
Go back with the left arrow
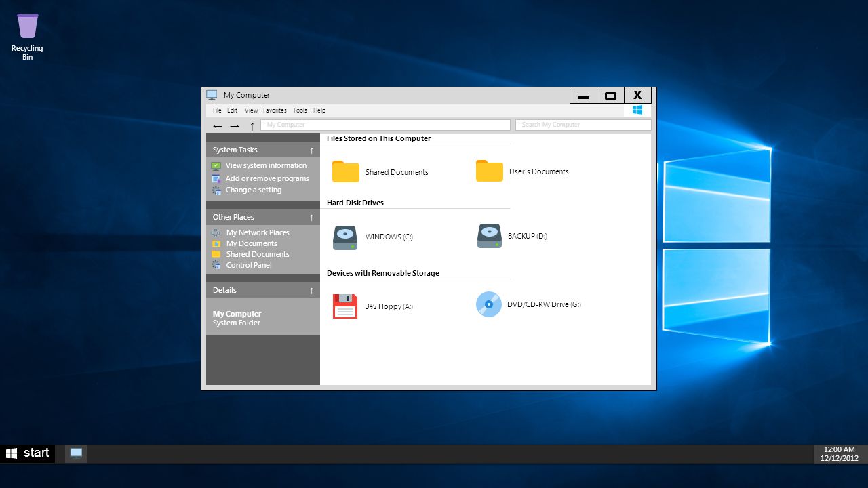pos(217,126)
